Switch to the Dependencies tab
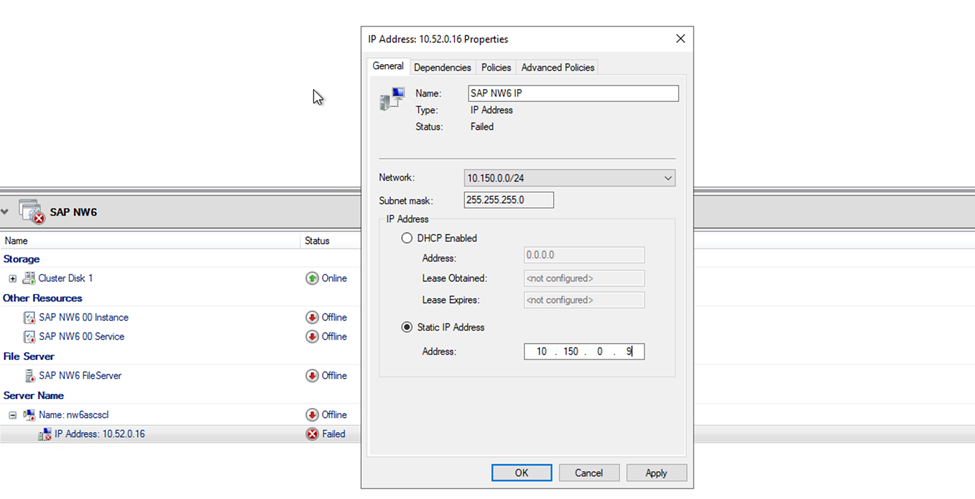This screenshot has width=975, height=499. tap(442, 67)
